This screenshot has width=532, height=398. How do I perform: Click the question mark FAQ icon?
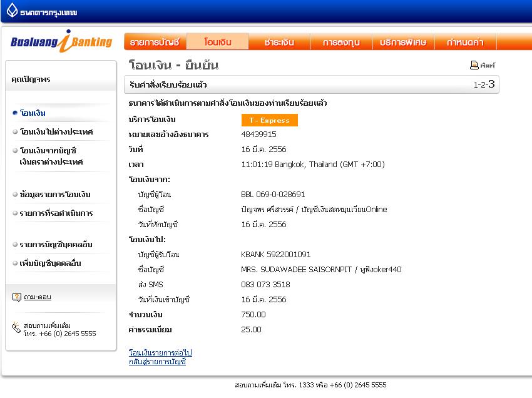[17, 297]
